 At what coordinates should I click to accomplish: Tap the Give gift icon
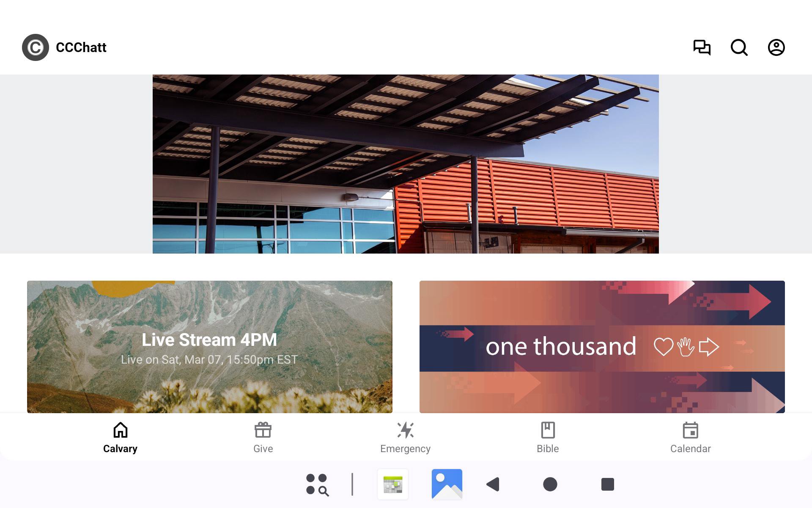[263, 430]
